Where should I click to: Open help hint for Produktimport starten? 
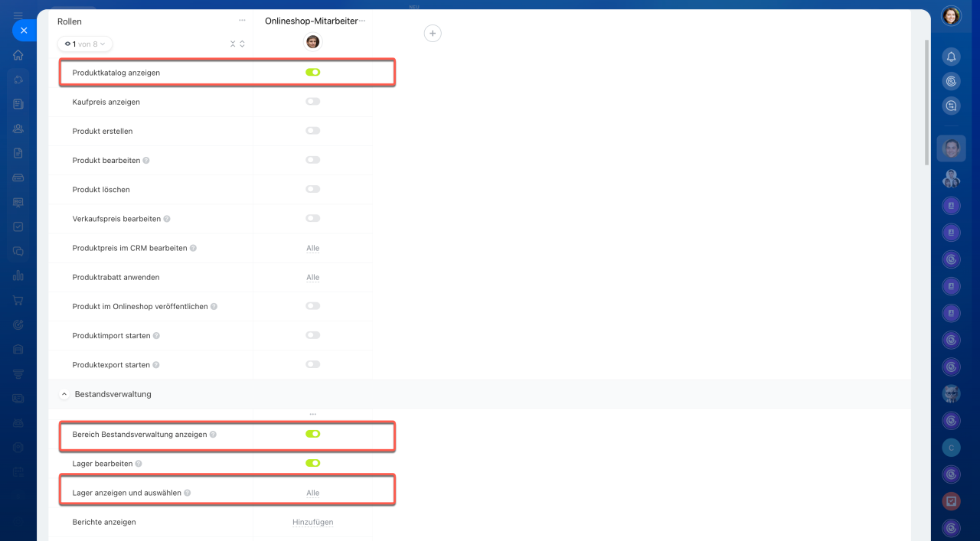156,336
